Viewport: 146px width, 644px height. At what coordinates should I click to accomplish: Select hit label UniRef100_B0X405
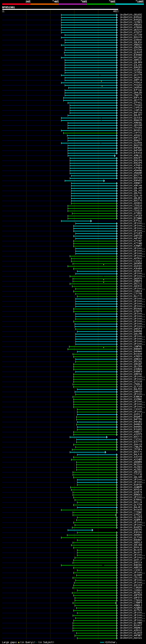(131, 510)
